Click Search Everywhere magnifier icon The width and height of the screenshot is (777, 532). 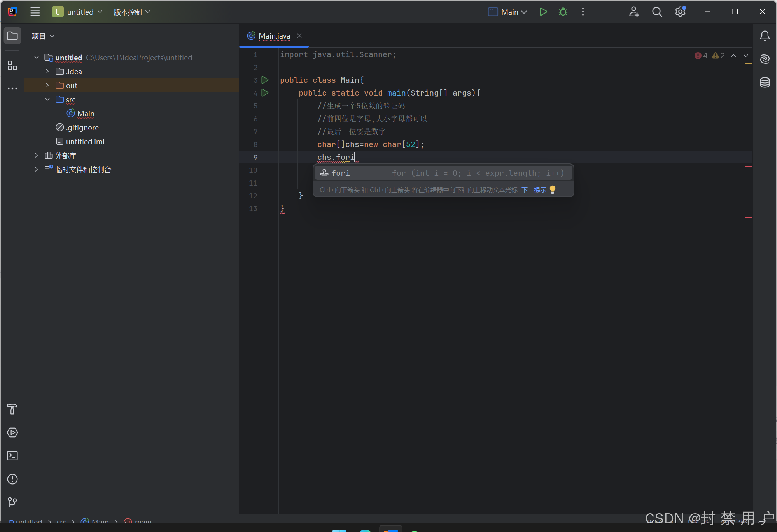657,12
